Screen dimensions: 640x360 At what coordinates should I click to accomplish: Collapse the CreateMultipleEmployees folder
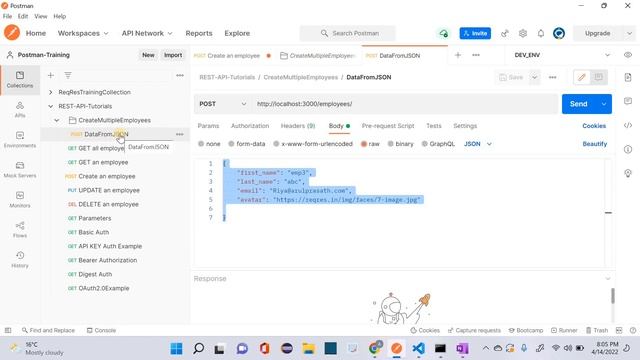(57, 120)
